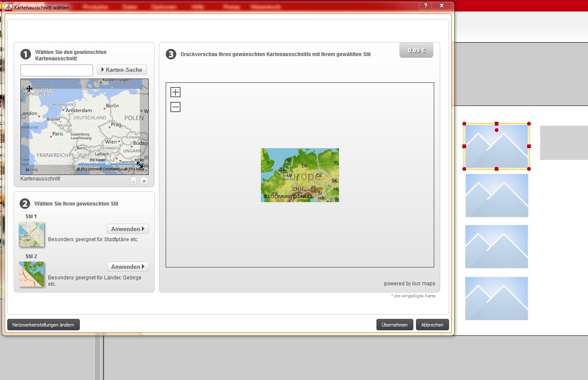
Task: Click Netzwerkeinstellungen ändern
Action: 43,325
